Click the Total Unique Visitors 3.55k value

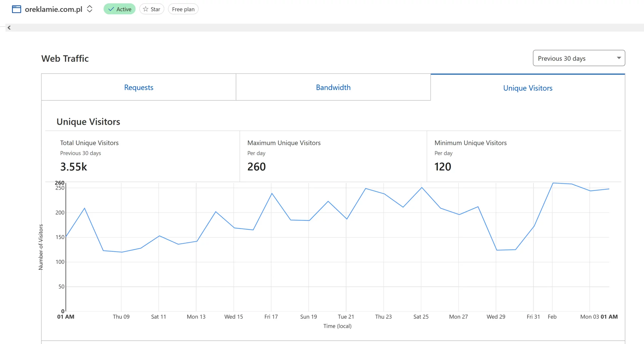(74, 167)
